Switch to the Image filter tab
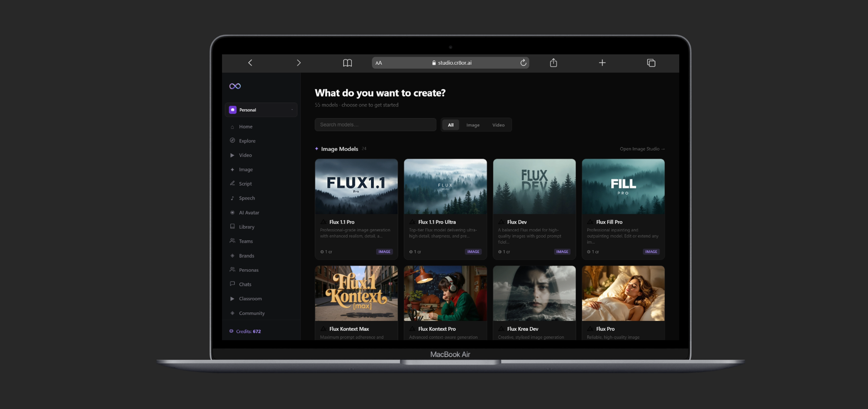 point(473,125)
